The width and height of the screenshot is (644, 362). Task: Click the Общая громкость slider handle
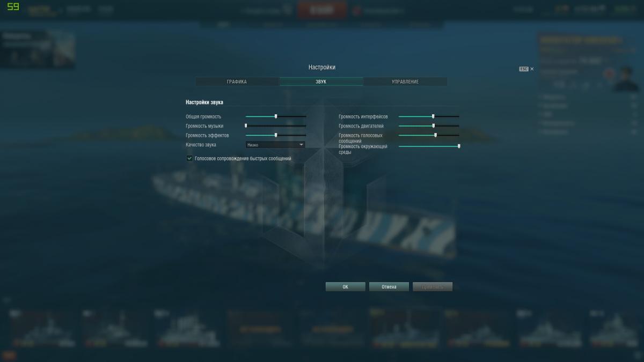[276, 116]
